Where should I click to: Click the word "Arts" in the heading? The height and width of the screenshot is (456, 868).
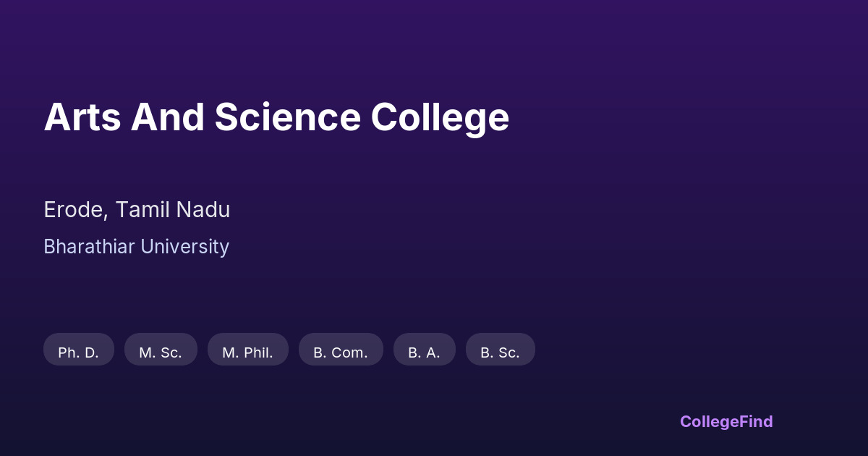pyautogui.click(x=82, y=117)
